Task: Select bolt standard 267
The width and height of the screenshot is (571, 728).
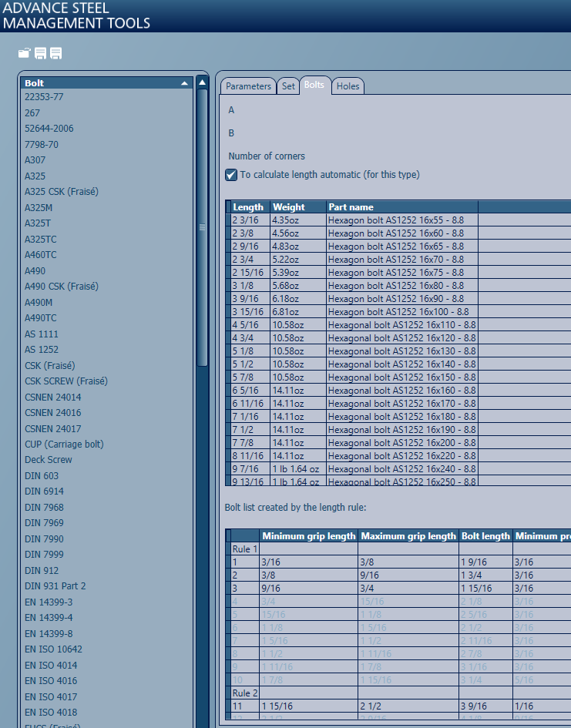Action: (32, 112)
